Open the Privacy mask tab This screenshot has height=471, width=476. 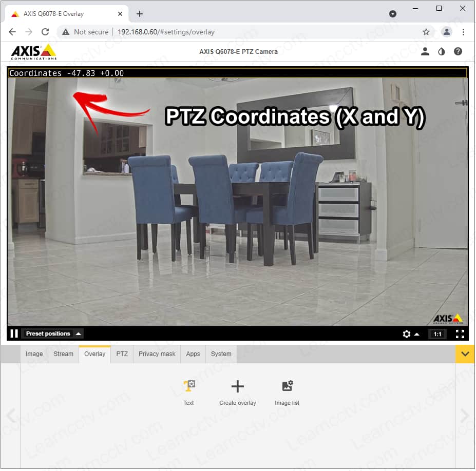[157, 354]
